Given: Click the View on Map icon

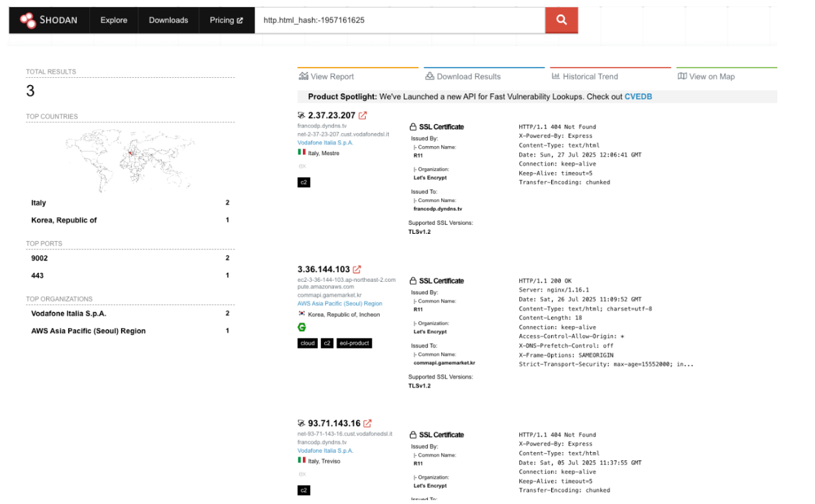Looking at the screenshot, I should point(682,77).
